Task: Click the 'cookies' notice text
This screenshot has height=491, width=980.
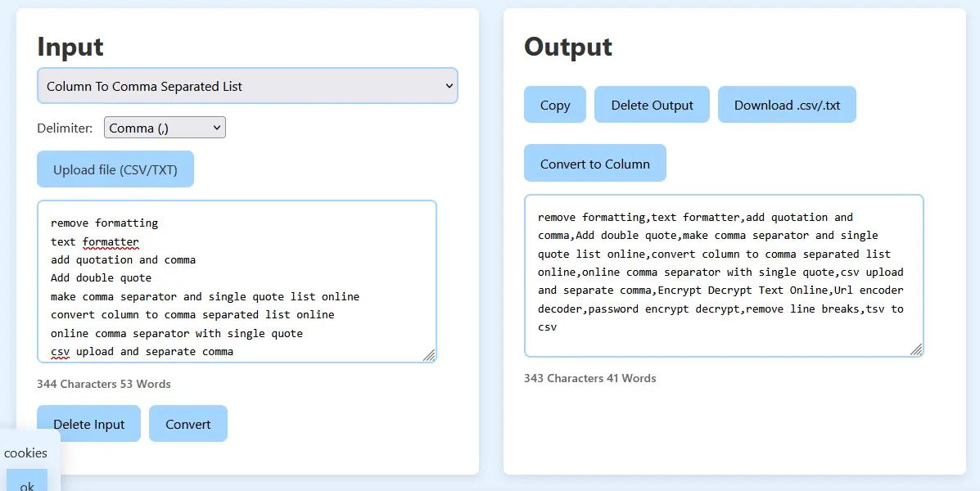Action: click(25, 453)
